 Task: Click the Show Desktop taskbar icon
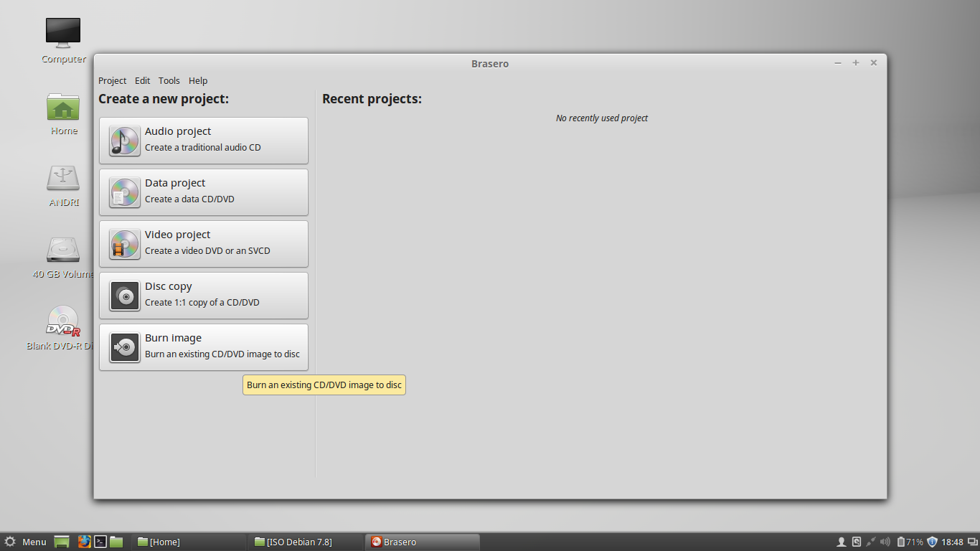tap(62, 542)
